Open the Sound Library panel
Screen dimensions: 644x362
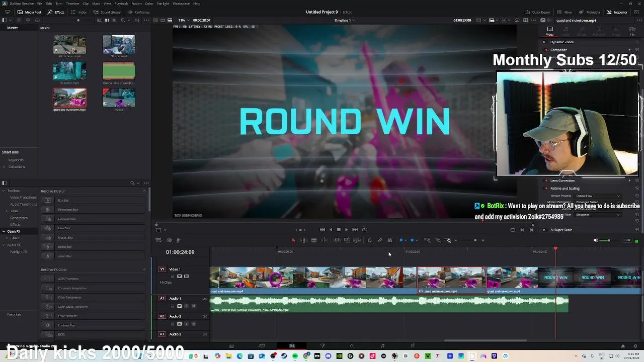(107, 12)
